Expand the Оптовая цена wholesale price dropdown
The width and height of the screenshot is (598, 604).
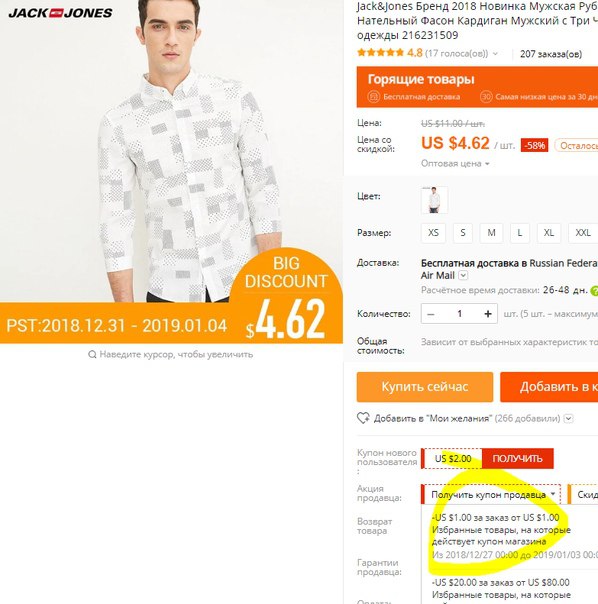[455, 164]
